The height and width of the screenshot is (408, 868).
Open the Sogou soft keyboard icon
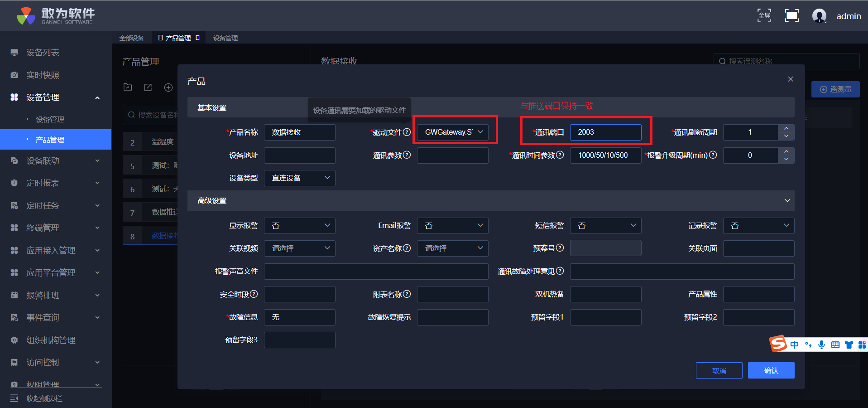pos(835,345)
